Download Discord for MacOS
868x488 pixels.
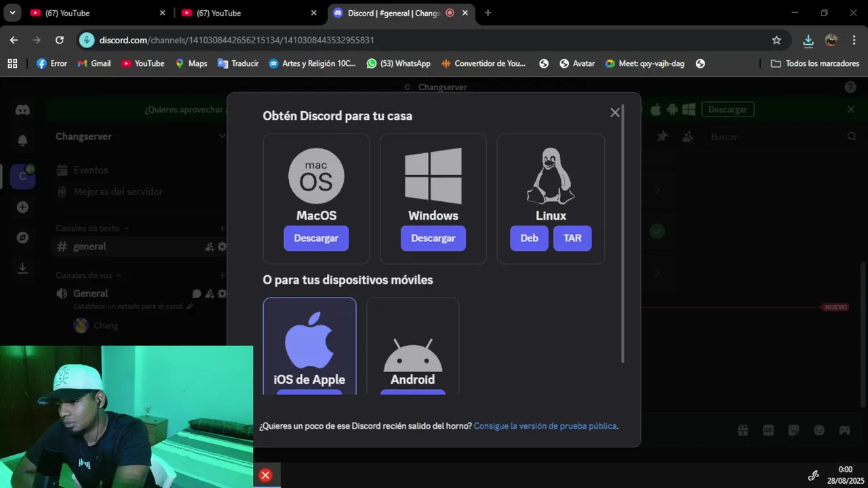point(316,239)
